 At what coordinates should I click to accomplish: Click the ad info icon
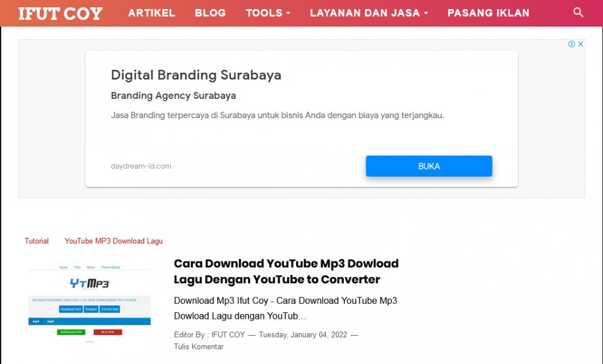point(572,44)
